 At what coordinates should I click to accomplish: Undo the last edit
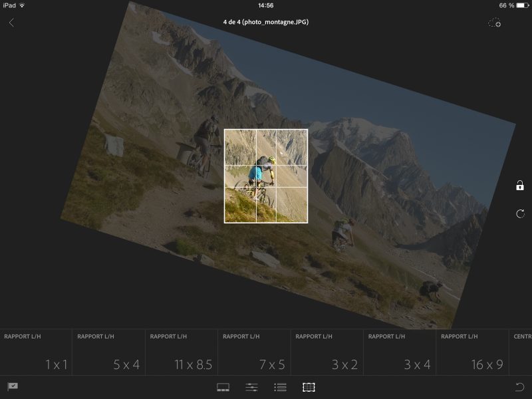coord(519,387)
